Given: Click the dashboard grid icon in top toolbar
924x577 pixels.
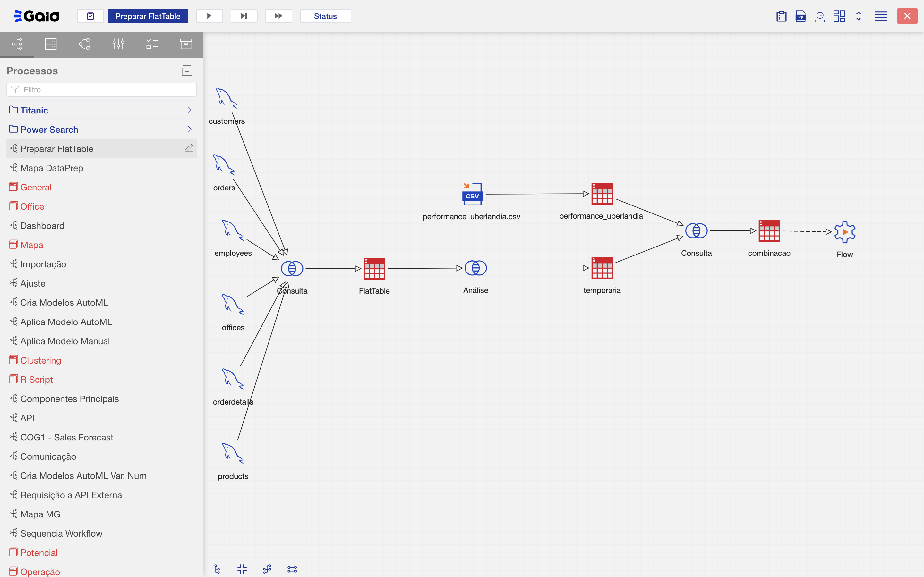Looking at the screenshot, I should point(839,16).
